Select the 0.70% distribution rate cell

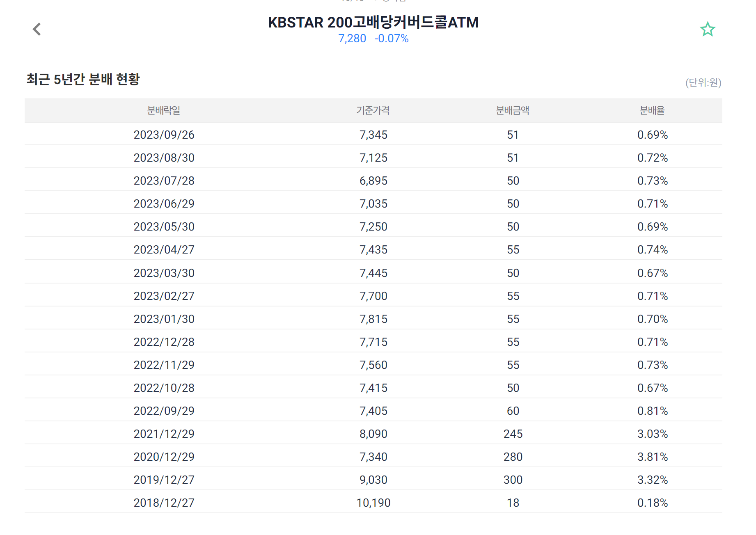[x=653, y=319]
